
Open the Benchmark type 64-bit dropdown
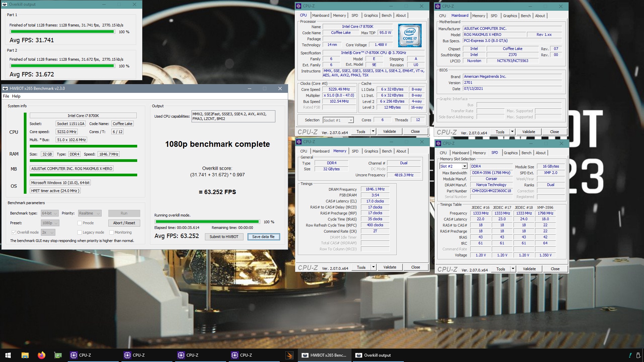(x=50, y=213)
